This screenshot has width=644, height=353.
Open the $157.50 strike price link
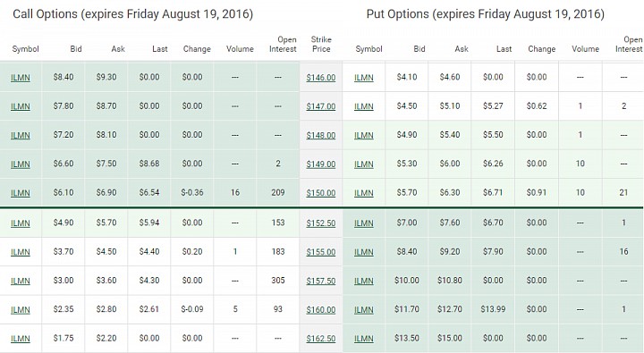click(x=321, y=282)
